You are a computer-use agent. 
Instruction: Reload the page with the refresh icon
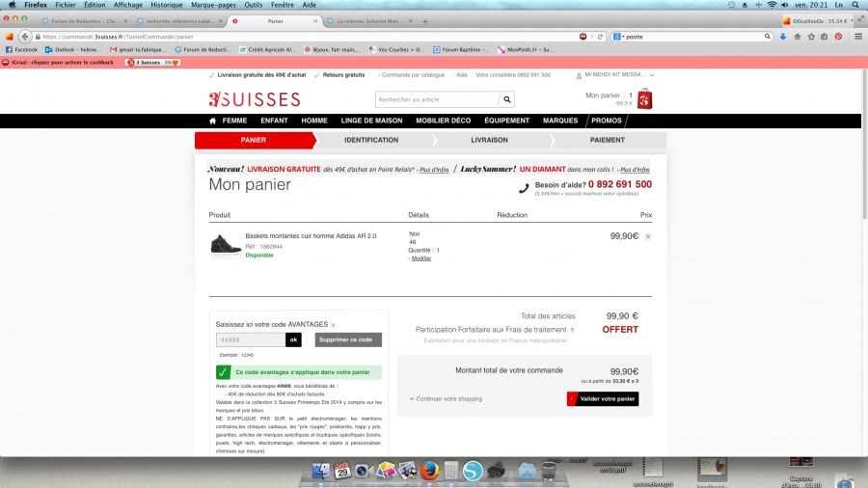[x=600, y=37]
